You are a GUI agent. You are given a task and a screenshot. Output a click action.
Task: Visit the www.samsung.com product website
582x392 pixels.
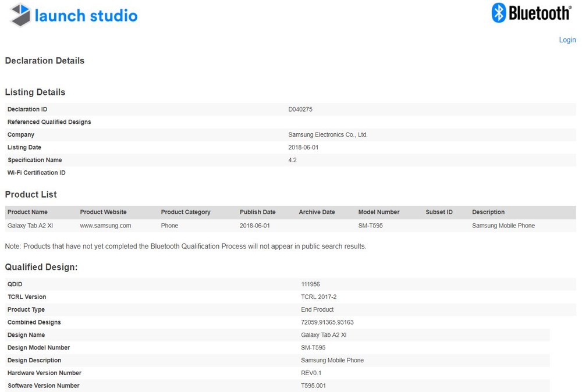pos(105,226)
